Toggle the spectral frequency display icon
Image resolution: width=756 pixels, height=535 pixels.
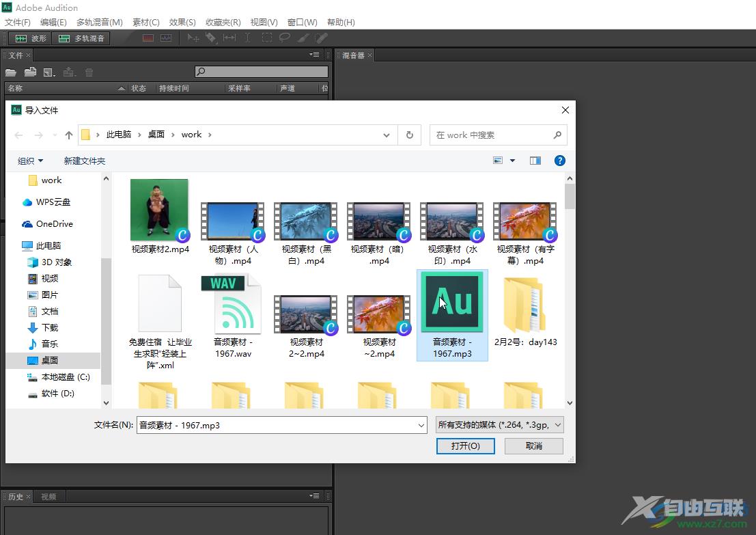(x=148, y=38)
